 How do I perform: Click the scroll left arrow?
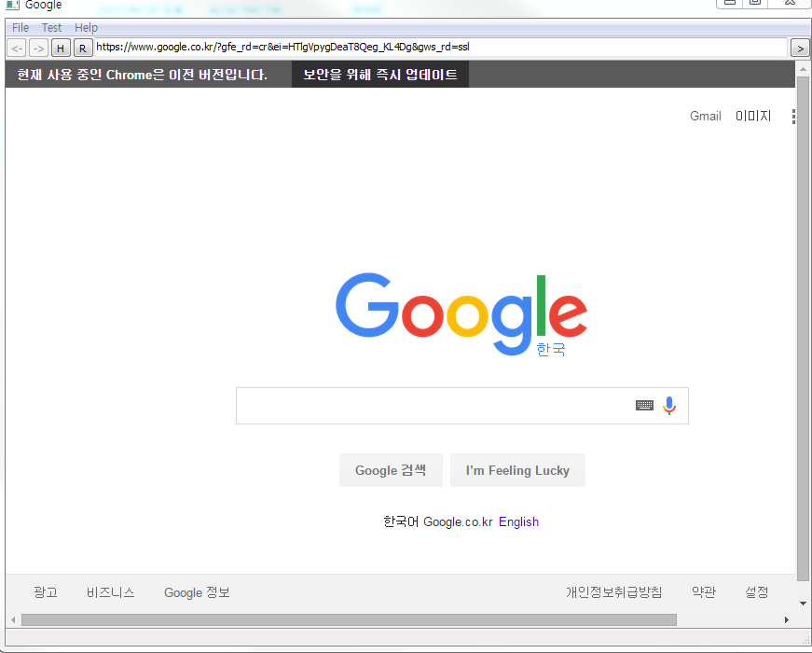point(13,619)
